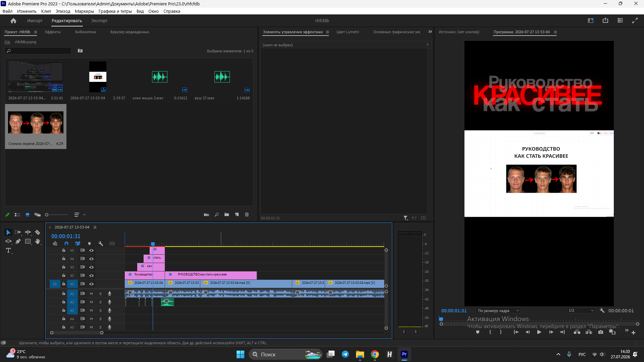The height and width of the screenshot is (362, 644).
Task: Play the program monitor sequence
Action: [539, 332]
